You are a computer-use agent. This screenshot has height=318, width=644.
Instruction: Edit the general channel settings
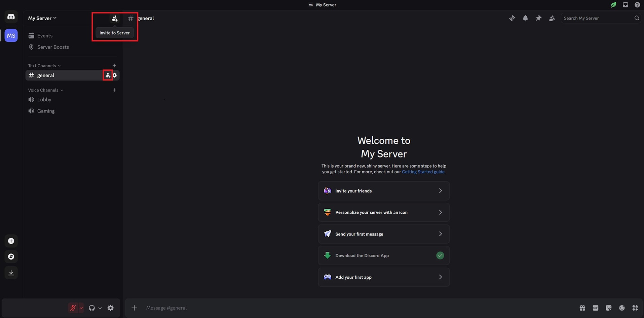(115, 75)
